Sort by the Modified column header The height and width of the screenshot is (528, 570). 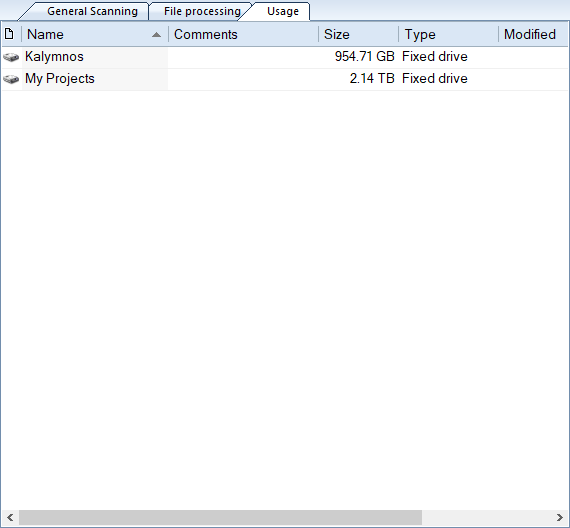[x=533, y=34]
